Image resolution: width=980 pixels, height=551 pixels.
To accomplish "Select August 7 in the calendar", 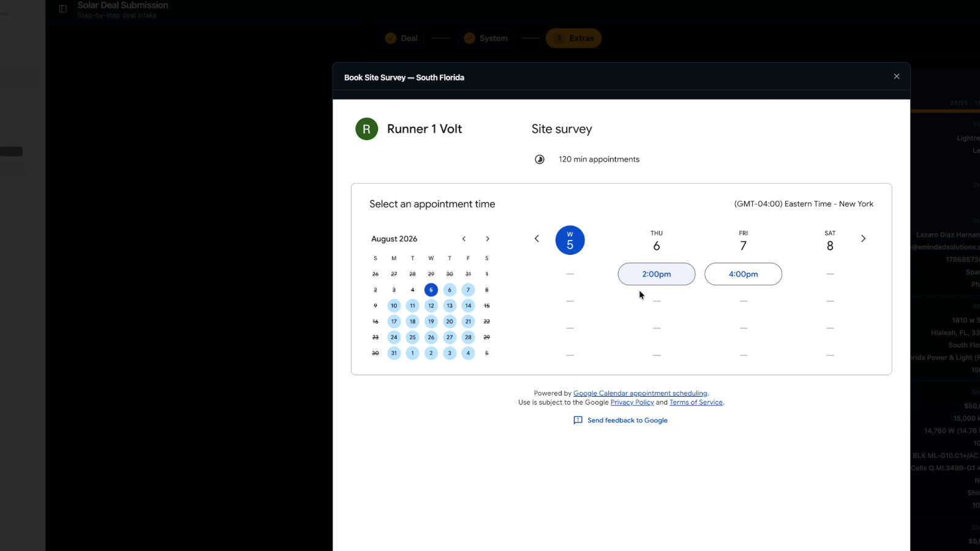I will click(x=468, y=290).
